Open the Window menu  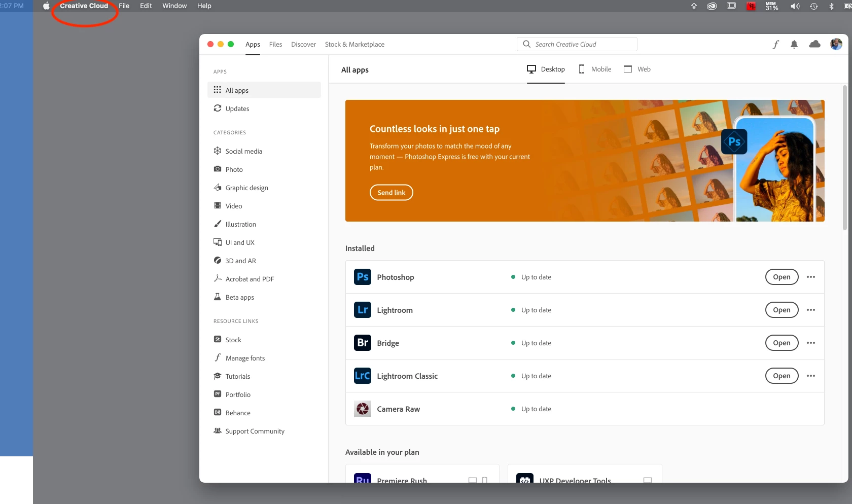tap(174, 6)
